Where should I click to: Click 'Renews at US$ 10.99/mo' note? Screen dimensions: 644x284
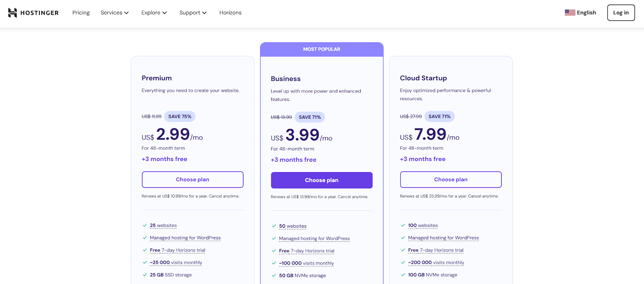pyautogui.click(x=190, y=196)
